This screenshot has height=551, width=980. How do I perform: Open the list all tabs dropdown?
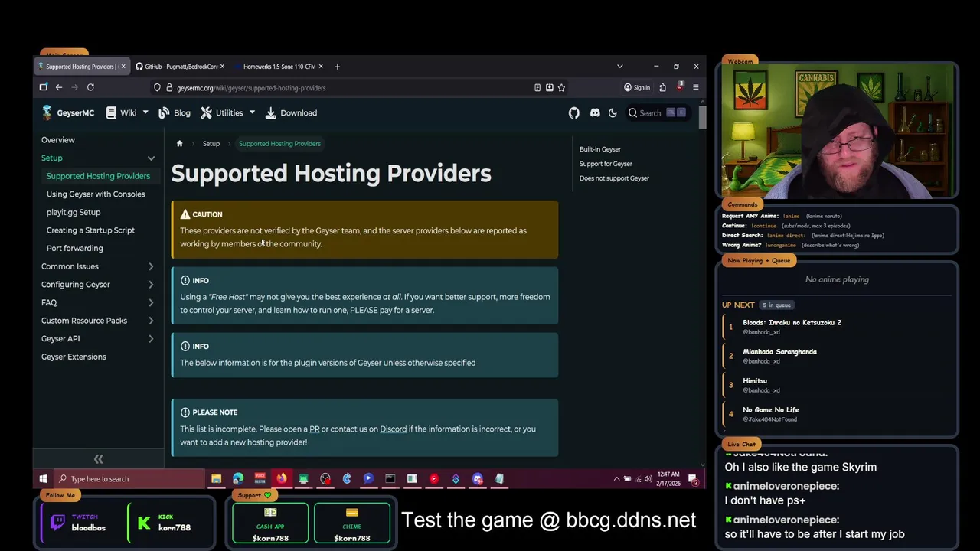619,67
